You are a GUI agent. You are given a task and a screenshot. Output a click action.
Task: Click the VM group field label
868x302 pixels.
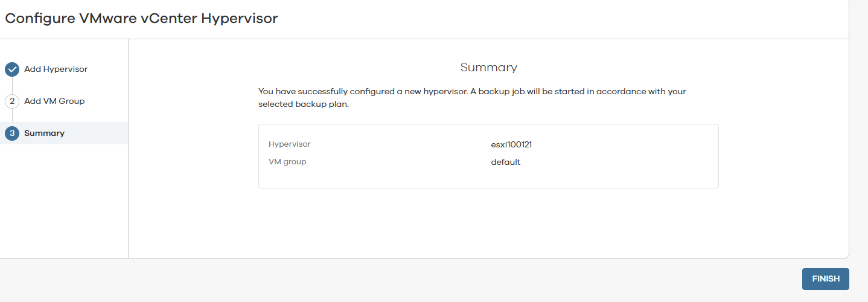click(287, 162)
